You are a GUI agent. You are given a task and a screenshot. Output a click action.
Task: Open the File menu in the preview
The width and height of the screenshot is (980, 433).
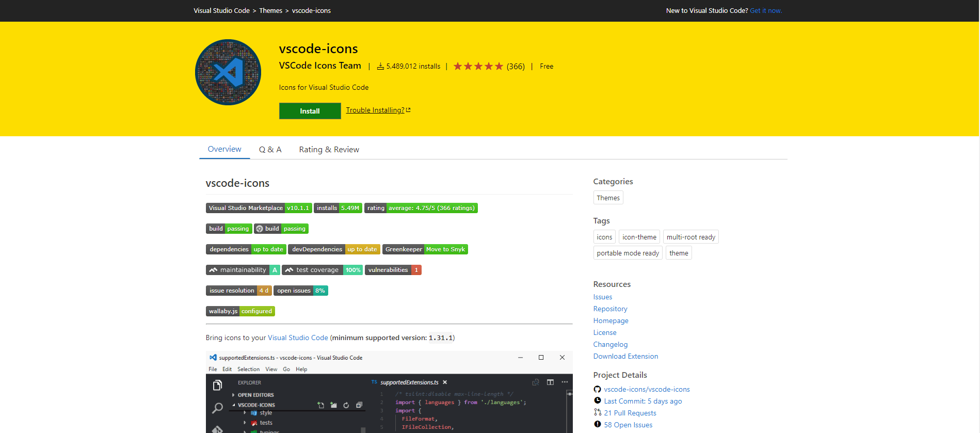pos(213,369)
